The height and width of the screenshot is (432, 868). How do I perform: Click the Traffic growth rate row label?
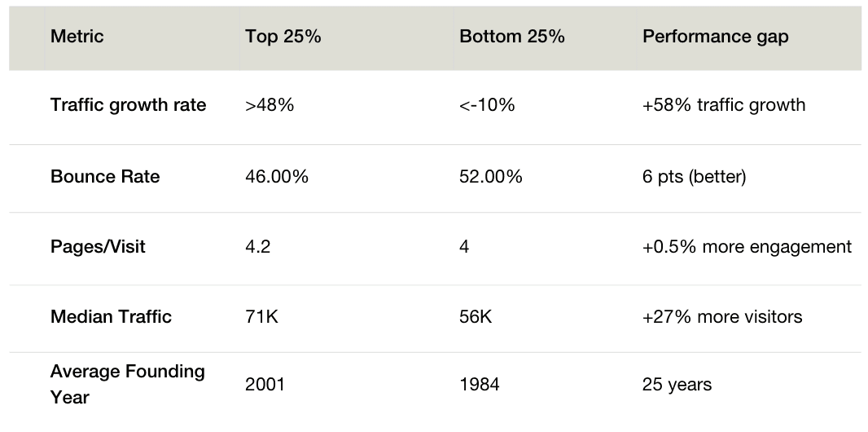(128, 104)
